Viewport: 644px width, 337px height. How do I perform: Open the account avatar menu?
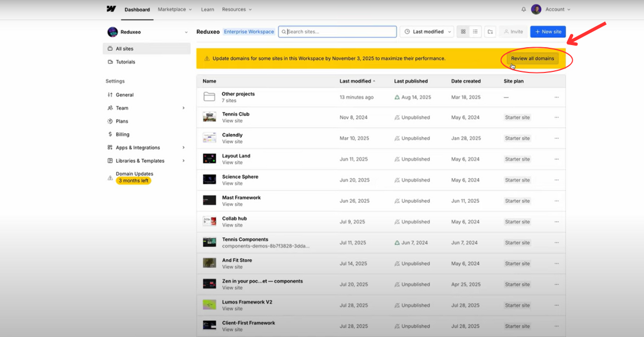[x=536, y=9]
